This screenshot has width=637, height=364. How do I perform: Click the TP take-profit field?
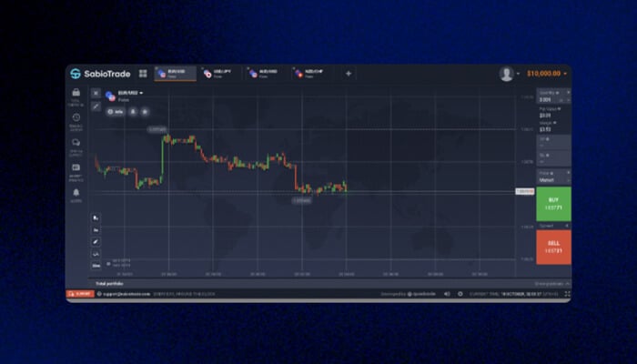[553, 142]
